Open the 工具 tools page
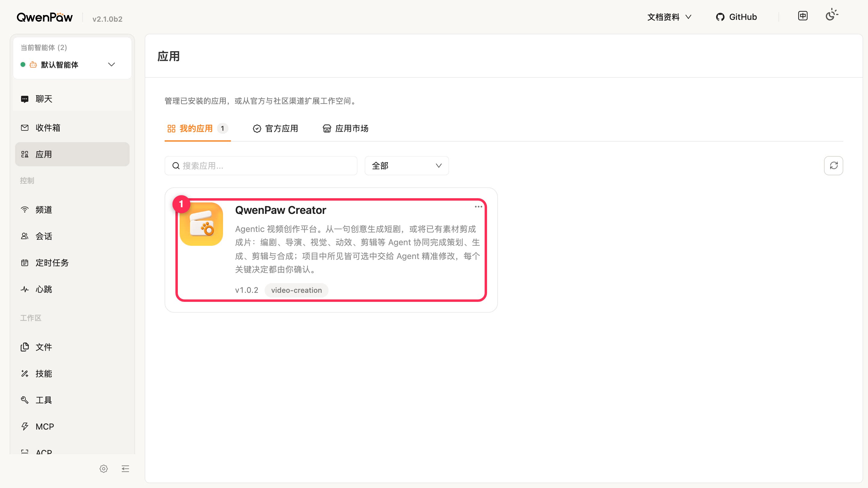 (x=72, y=400)
